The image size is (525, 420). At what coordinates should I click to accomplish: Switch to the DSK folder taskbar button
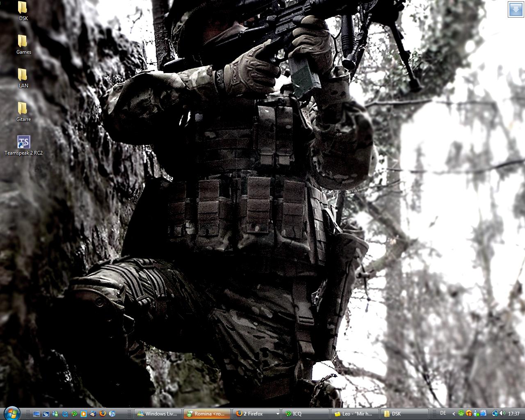(x=404, y=414)
